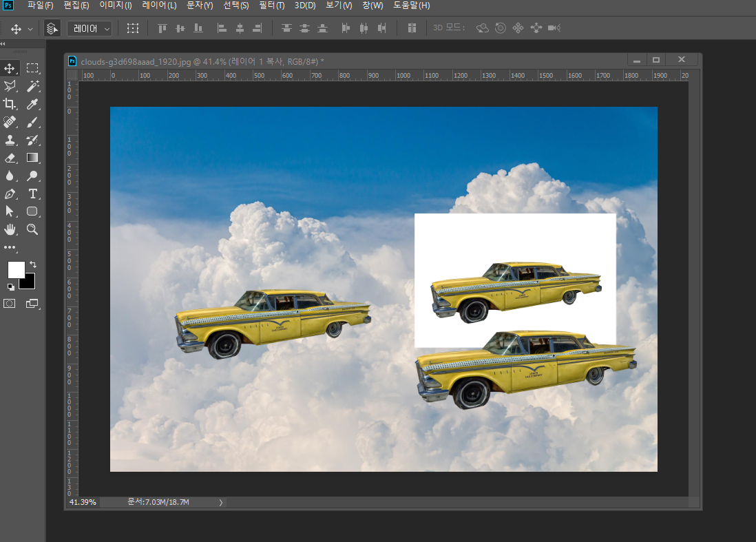Select the Zoom tool
756x542 pixels.
(x=32, y=229)
